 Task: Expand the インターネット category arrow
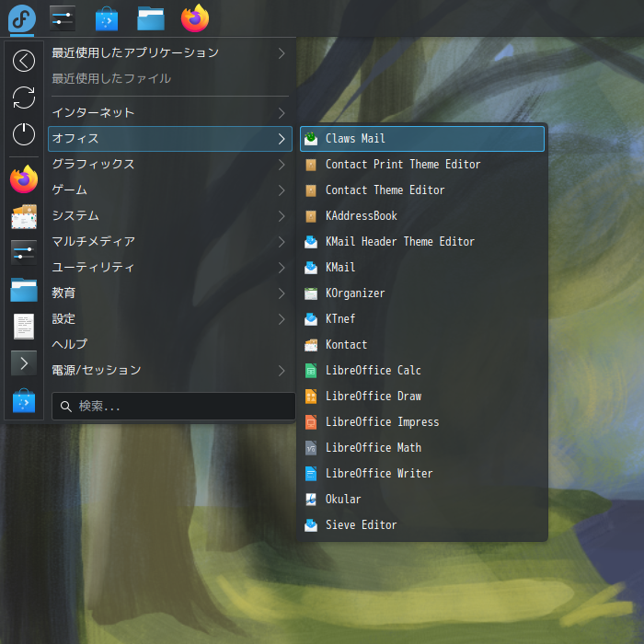(282, 113)
